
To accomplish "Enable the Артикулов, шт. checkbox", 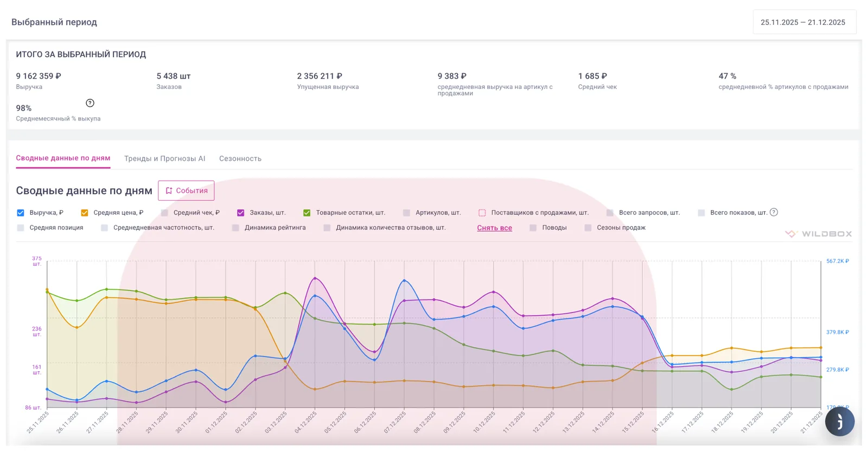I will 406,213.
